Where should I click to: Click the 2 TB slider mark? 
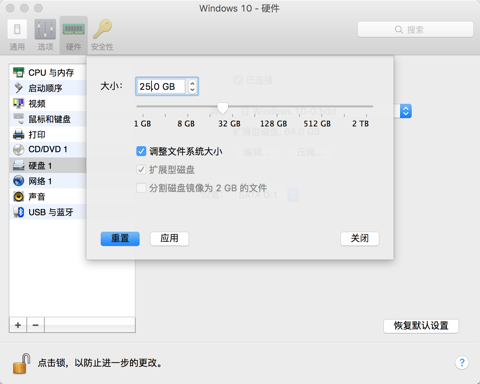pyautogui.click(x=360, y=124)
